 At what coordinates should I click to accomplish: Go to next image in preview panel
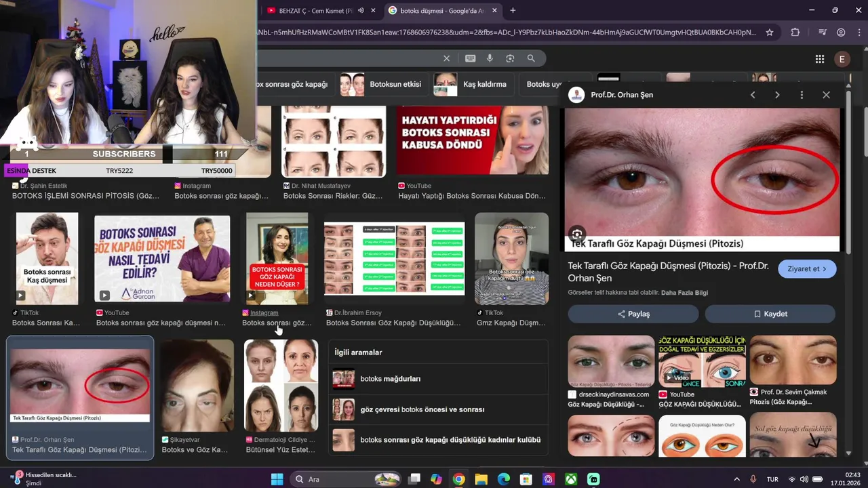click(777, 95)
